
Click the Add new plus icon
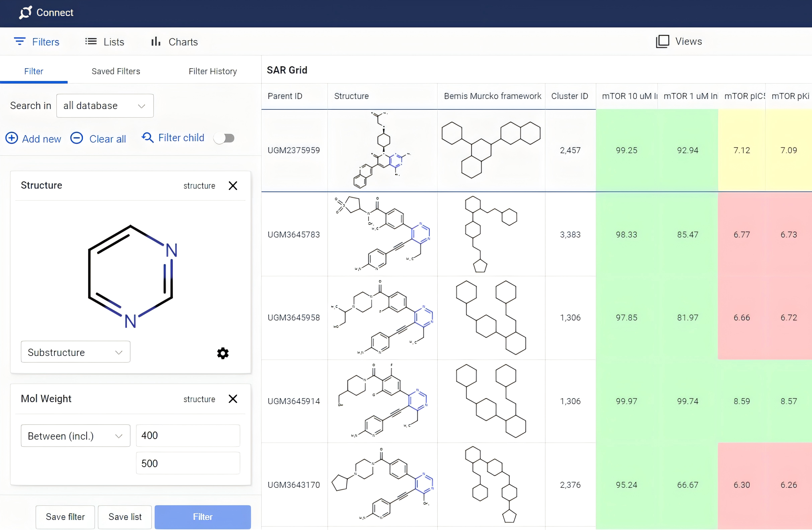coord(12,138)
